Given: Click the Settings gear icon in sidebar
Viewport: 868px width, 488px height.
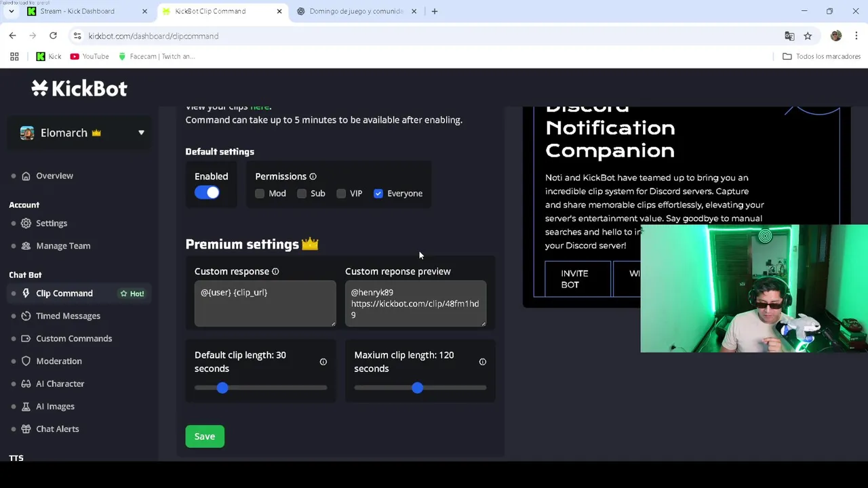Looking at the screenshot, I should [26, 223].
